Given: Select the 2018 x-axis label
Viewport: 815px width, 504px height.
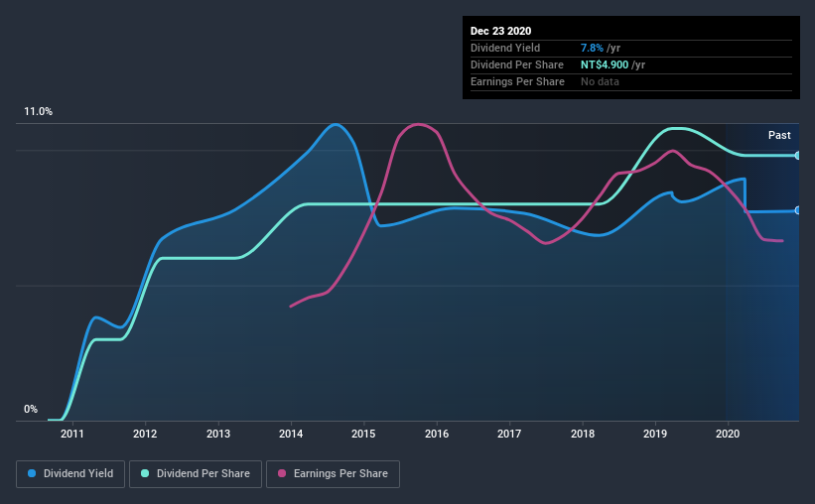Looking at the screenshot, I should 583,434.
